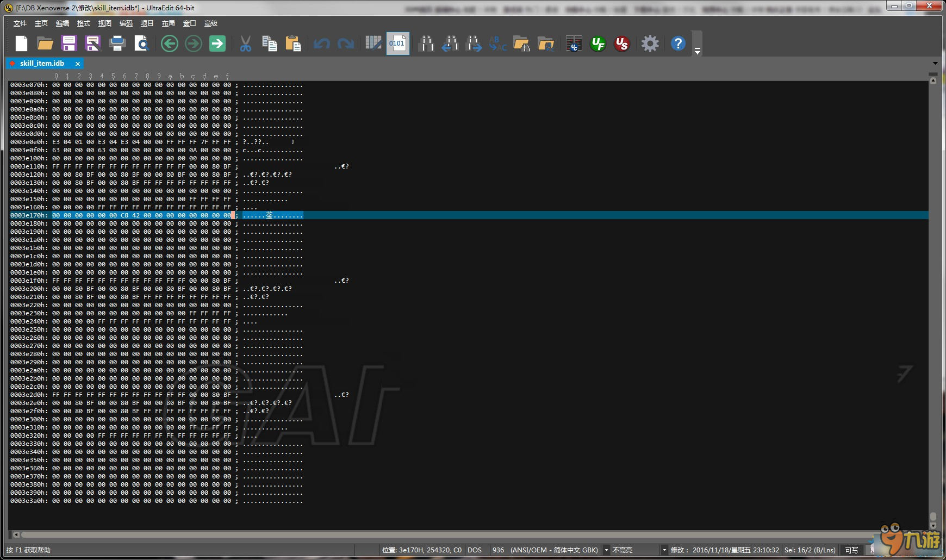946x560 pixels.
Task: Launch UltraFinder green UF icon
Action: 598,43
